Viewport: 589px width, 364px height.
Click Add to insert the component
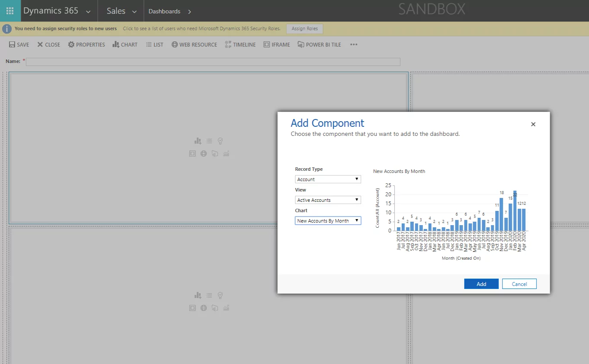point(481,284)
